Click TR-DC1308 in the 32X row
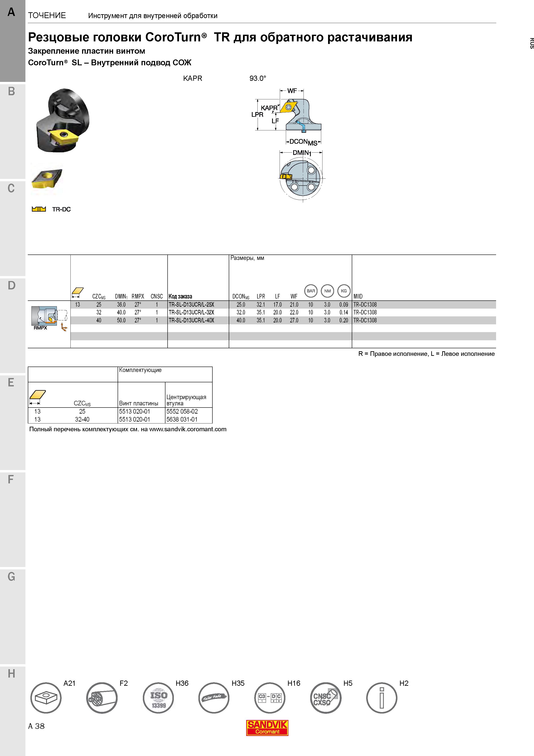The image size is (534, 756). [365, 312]
